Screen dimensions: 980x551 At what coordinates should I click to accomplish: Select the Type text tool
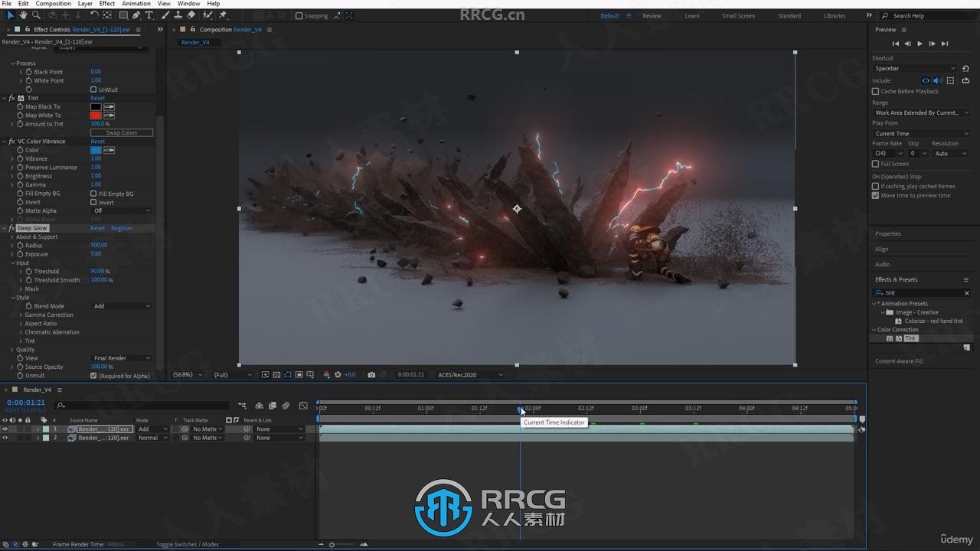click(x=149, y=15)
